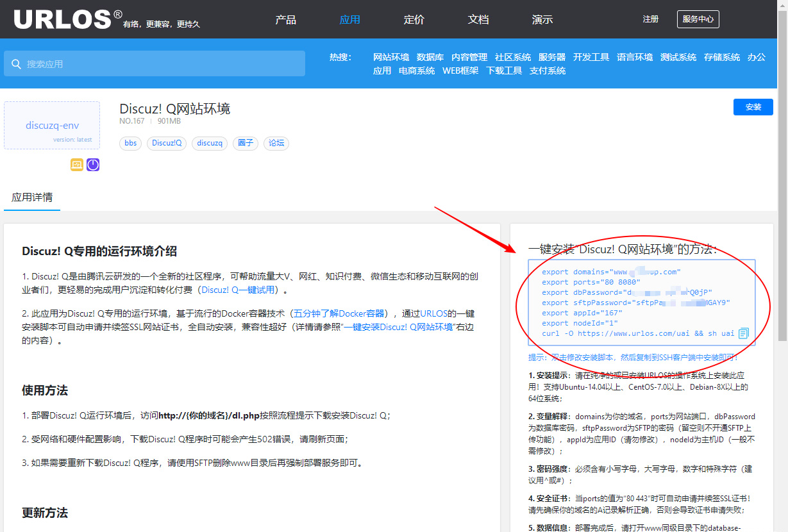788x532 pixels.
Task: Open the 五分钟了解Docker容器 link
Action: pyautogui.click(x=339, y=313)
